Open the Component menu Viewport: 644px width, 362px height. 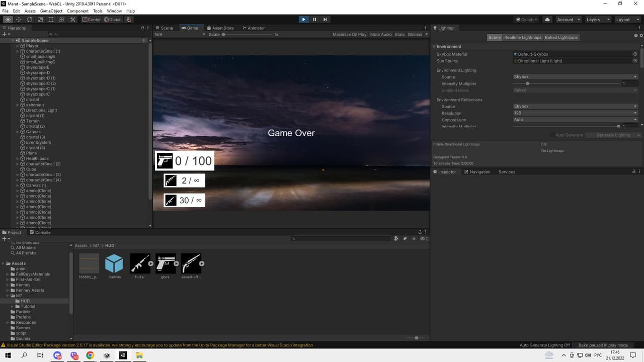coord(77,11)
